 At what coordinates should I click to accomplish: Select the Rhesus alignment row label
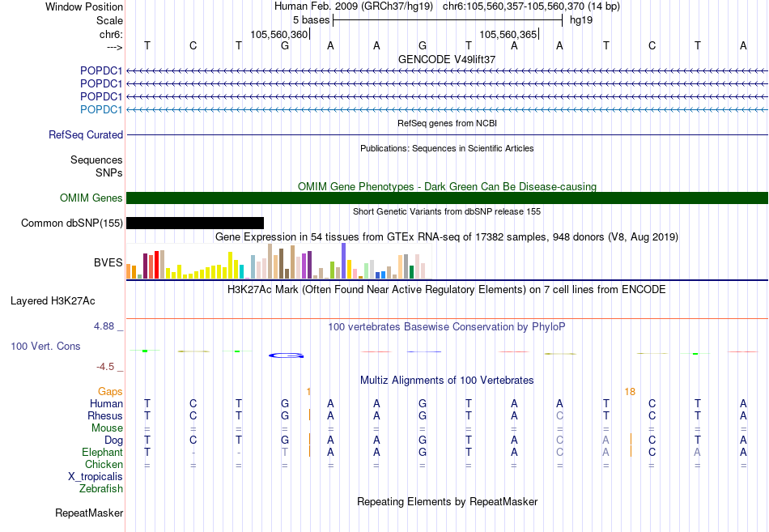(x=105, y=415)
